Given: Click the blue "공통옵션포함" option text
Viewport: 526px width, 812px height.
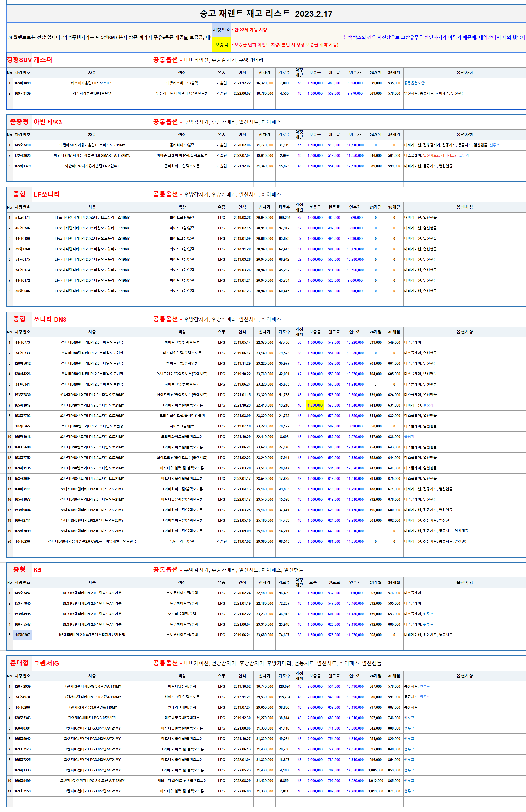Looking at the screenshot, I should [x=414, y=83].
